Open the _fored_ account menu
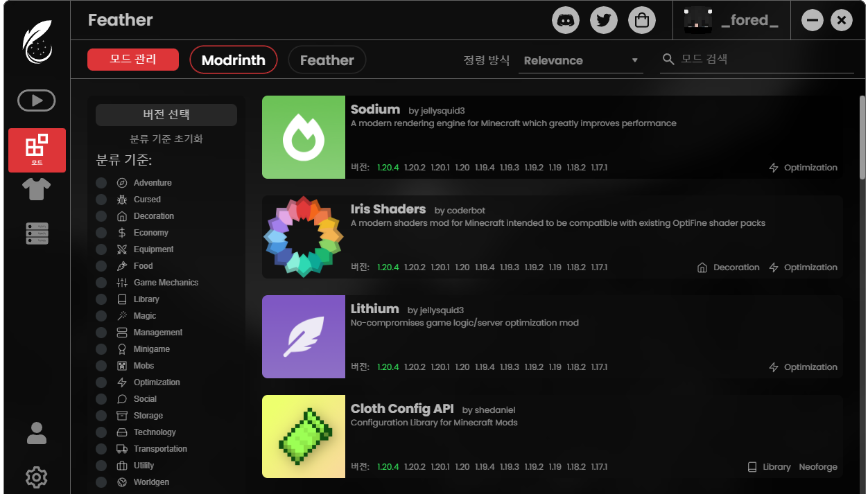The image size is (868, 494). pyautogui.click(x=732, y=20)
